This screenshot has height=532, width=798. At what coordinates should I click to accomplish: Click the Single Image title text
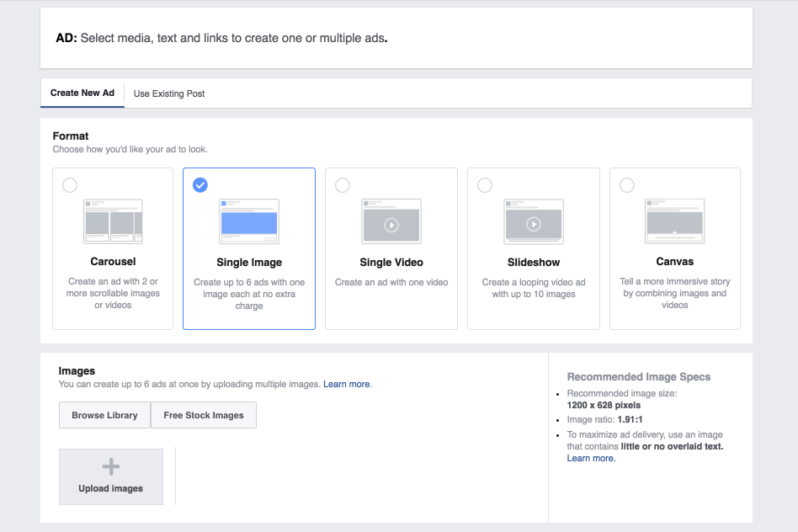pos(249,262)
